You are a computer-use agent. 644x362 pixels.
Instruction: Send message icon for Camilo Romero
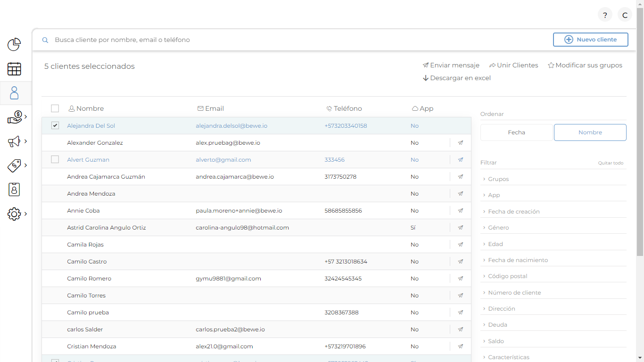(x=461, y=279)
